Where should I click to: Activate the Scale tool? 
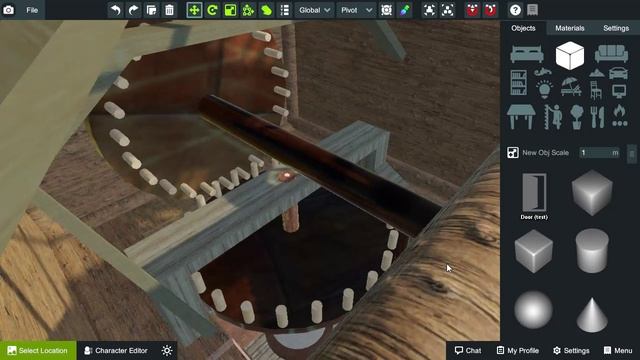coord(230,10)
